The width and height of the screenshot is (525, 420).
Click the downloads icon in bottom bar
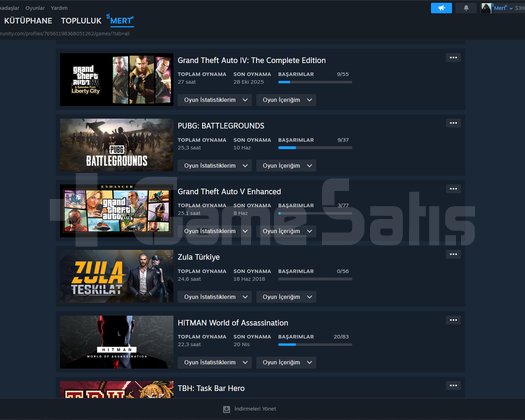[227, 409]
